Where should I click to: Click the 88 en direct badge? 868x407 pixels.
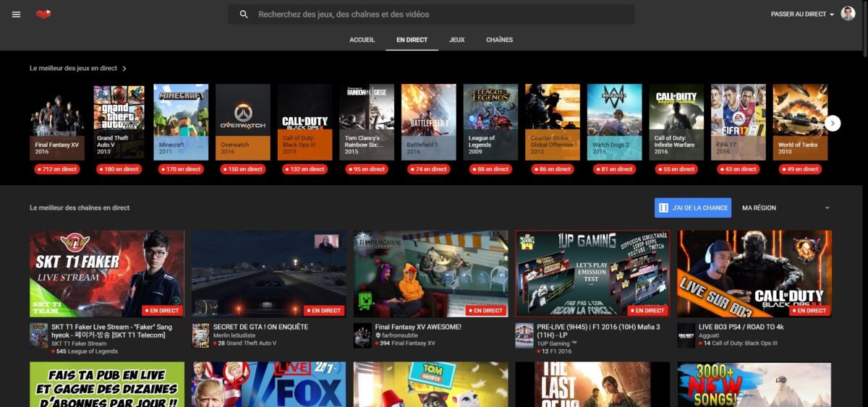491,169
